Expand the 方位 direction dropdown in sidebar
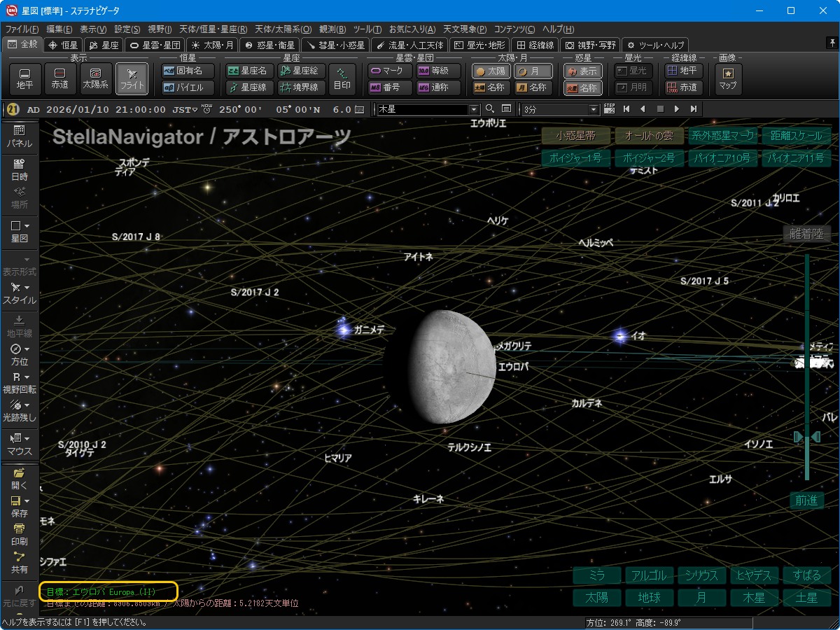Image resolution: width=840 pixels, height=630 pixels. (27, 349)
